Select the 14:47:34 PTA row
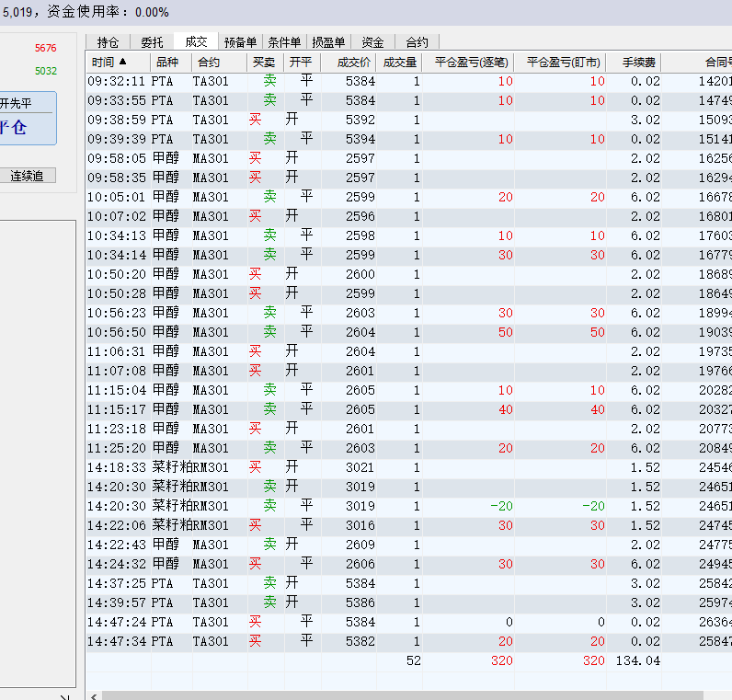This screenshot has height=700, width=732. [x=409, y=641]
